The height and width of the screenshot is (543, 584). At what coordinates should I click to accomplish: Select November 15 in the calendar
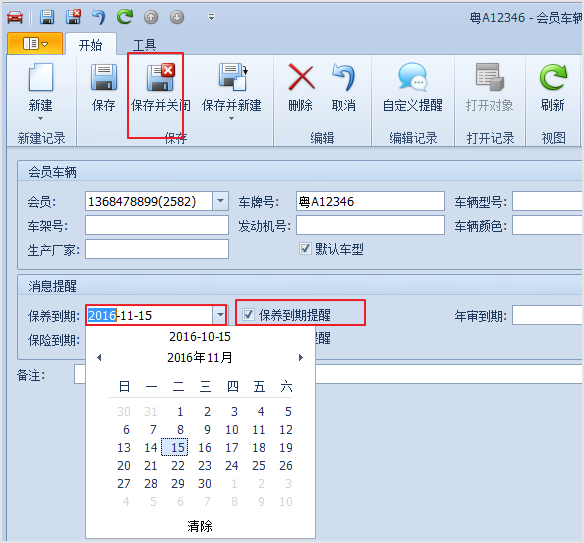click(x=175, y=447)
